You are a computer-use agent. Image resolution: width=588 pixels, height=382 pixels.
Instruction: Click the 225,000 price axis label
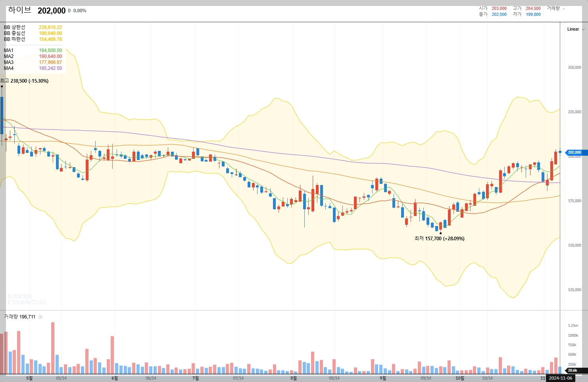[x=575, y=112]
